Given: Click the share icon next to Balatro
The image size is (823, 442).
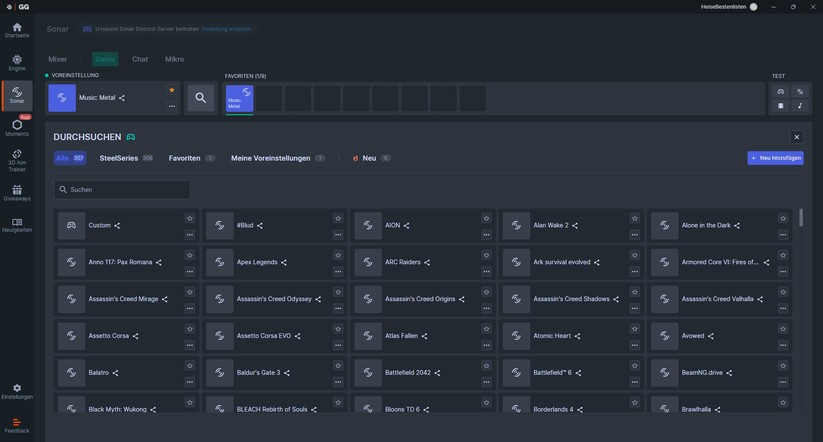Looking at the screenshot, I should click(115, 373).
